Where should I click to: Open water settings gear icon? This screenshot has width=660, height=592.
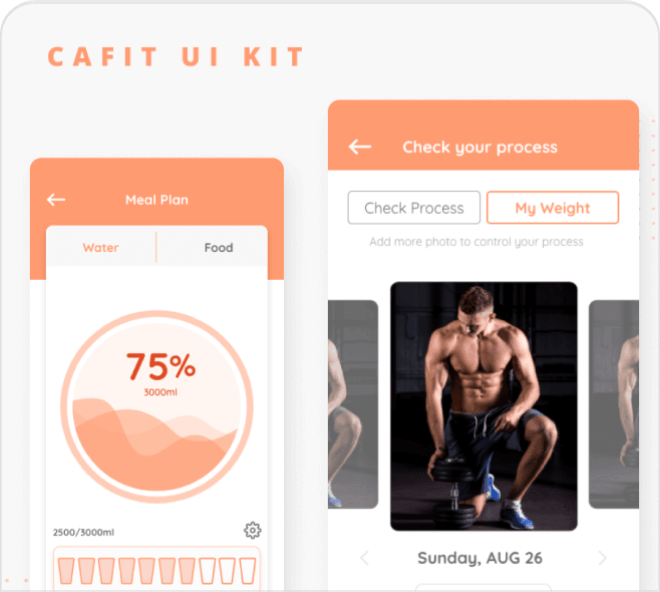[x=253, y=530]
